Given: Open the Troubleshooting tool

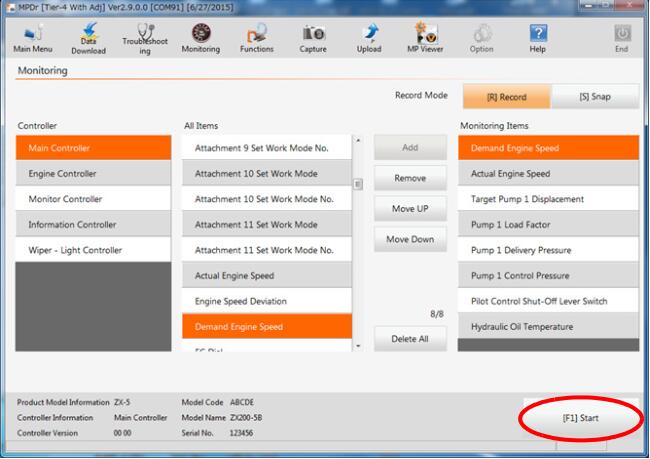Looking at the screenshot, I should tap(145, 38).
